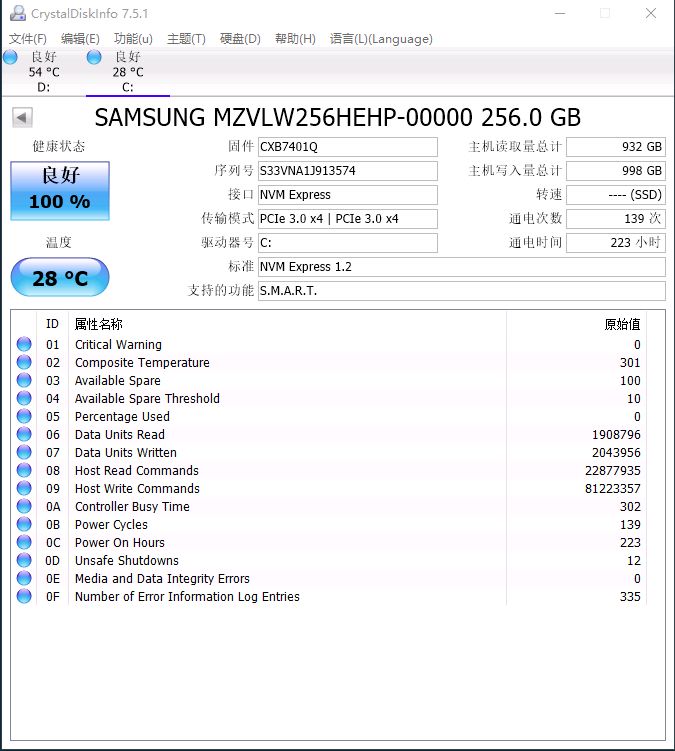Image resolution: width=675 pixels, height=751 pixels.
Task: Select the Percentage Used attribute name
Action: [x=122, y=417]
